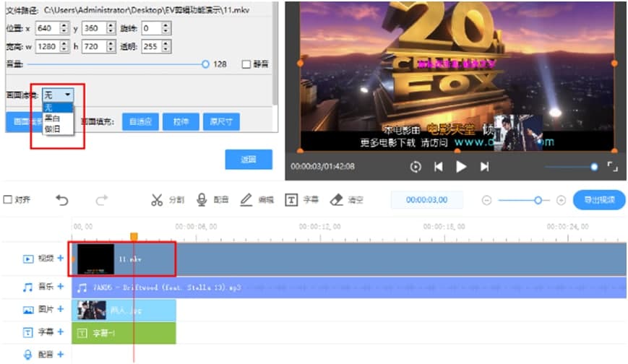Click the edit pencil icon

(246, 200)
